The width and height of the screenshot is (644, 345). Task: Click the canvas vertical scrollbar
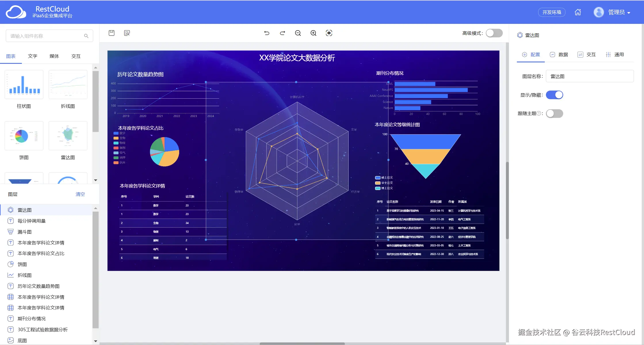click(x=507, y=200)
